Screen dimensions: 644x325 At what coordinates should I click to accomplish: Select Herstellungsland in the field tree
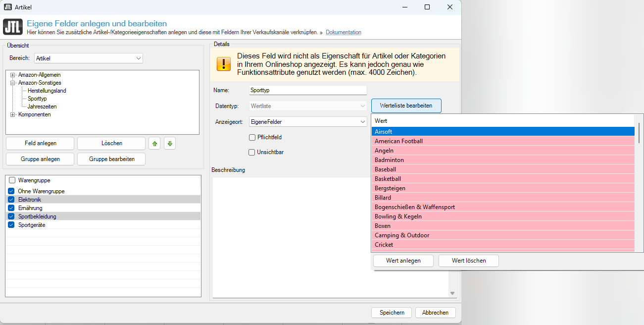coord(47,91)
